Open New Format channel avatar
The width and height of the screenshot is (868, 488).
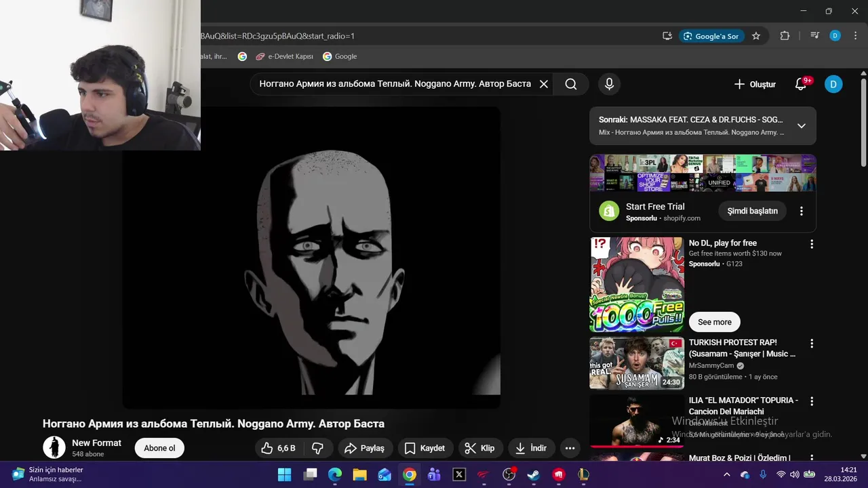click(x=54, y=447)
